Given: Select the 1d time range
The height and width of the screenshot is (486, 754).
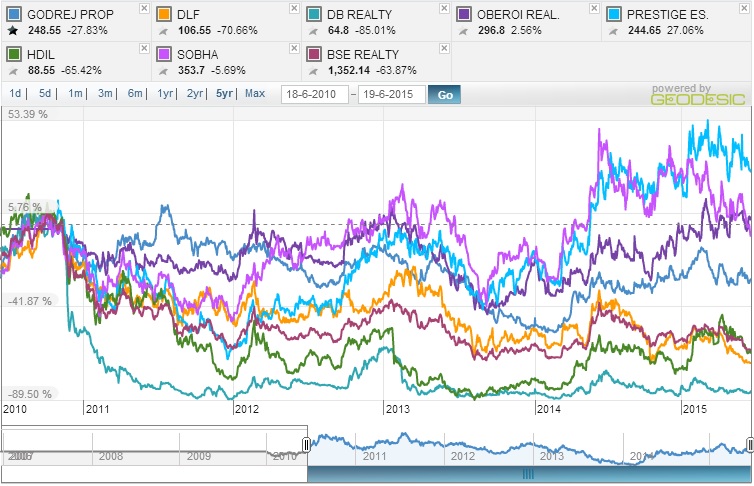Looking at the screenshot, I should [16, 94].
